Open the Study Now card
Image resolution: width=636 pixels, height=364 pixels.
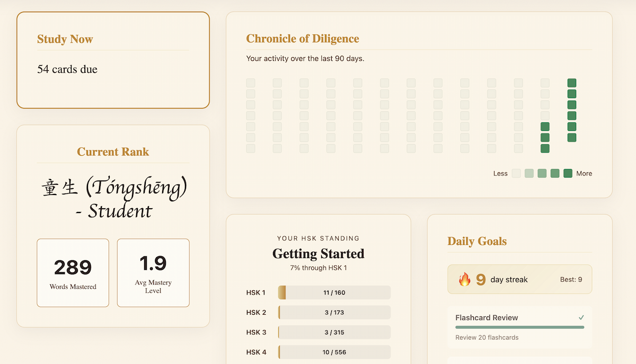click(113, 60)
